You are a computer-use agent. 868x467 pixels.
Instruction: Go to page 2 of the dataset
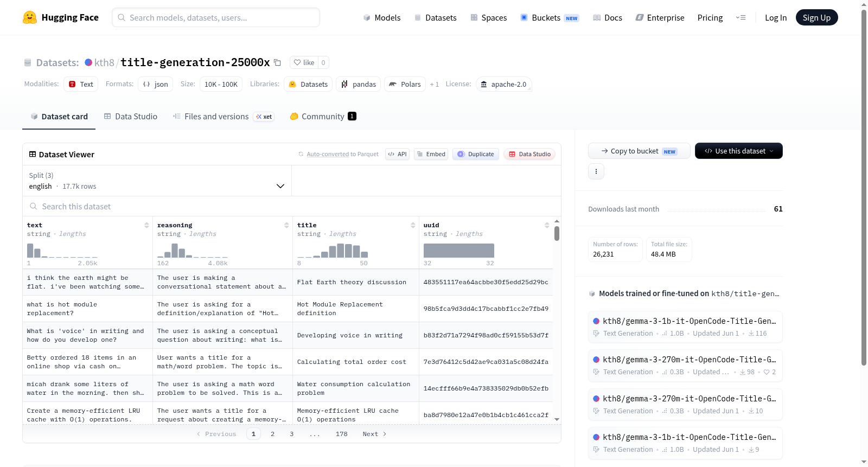point(272,434)
